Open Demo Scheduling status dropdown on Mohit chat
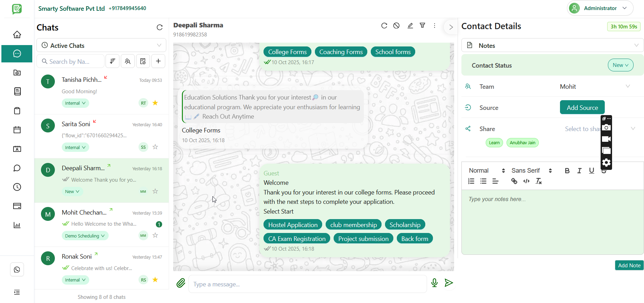The image size is (644, 303). 85,236
